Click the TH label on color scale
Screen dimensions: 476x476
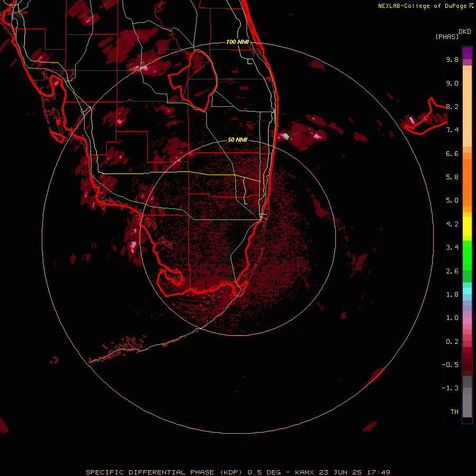pos(454,412)
